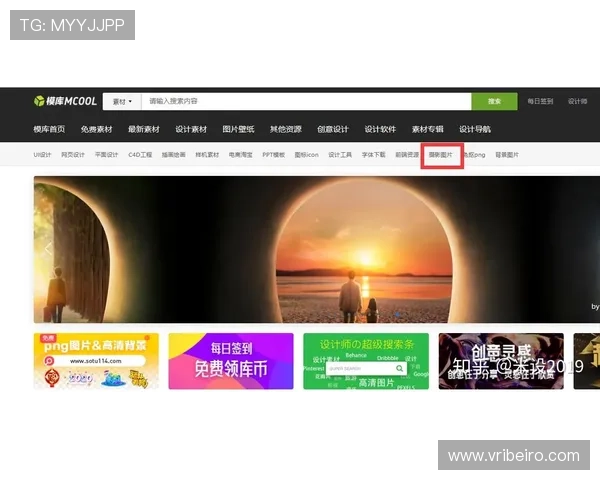This screenshot has height=480, width=600.
Task: Select the 摄影图片 sub-category
Action: pyautogui.click(x=440, y=155)
